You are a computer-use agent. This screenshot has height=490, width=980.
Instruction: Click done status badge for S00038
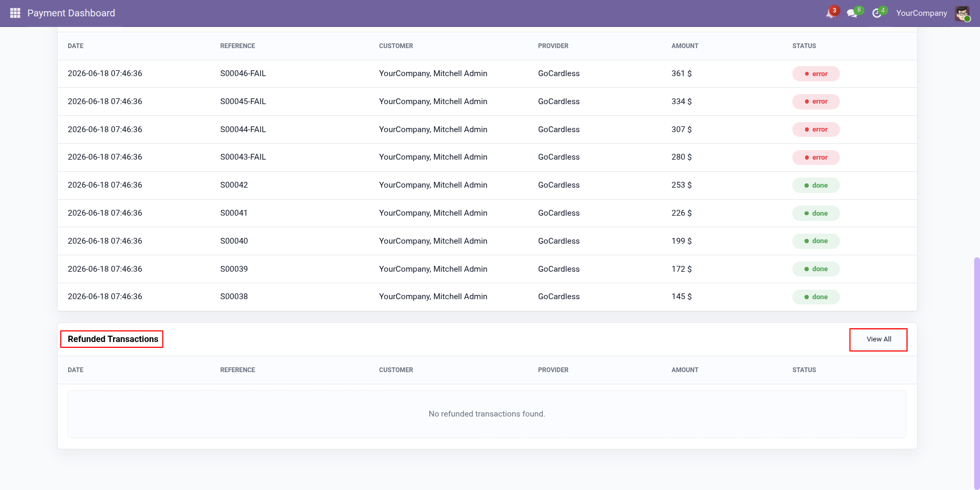pyautogui.click(x=816, y=297)
